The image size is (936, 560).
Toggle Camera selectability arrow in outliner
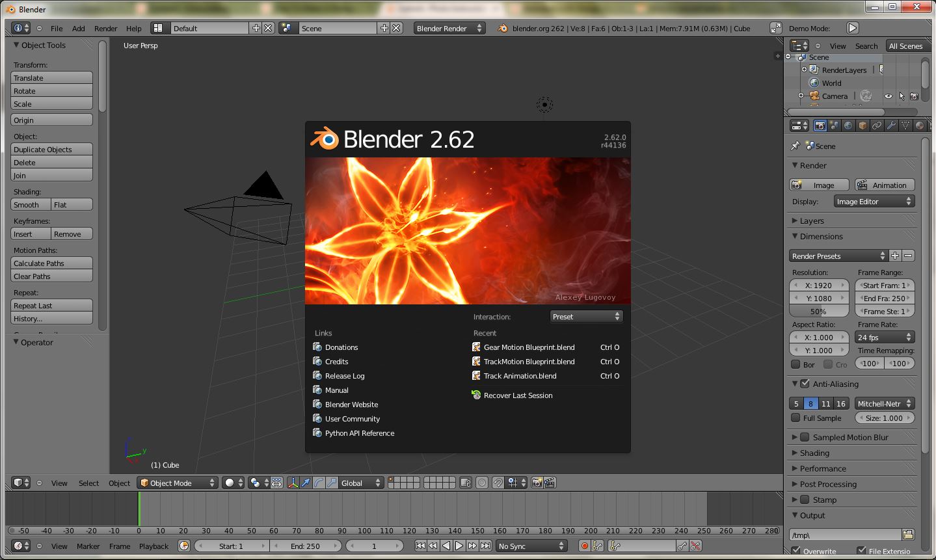(902, 96)
